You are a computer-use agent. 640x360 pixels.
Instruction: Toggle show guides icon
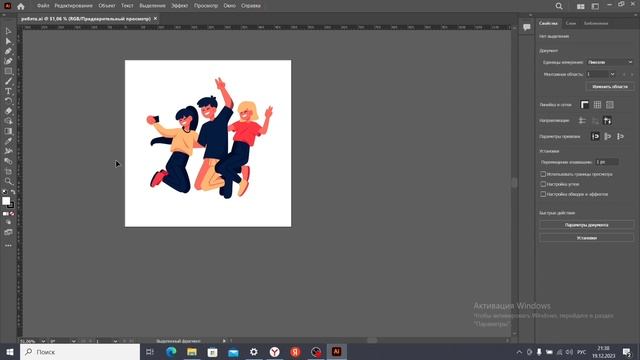(x=582, y=120)
